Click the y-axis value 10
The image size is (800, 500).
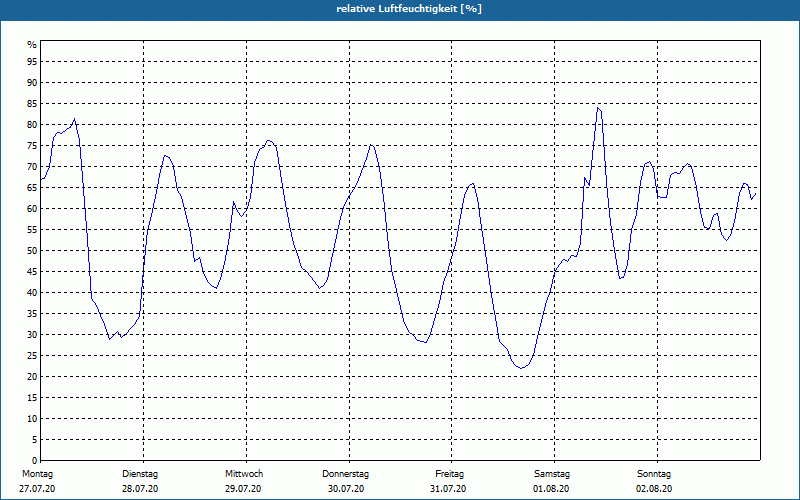point(32,418)
